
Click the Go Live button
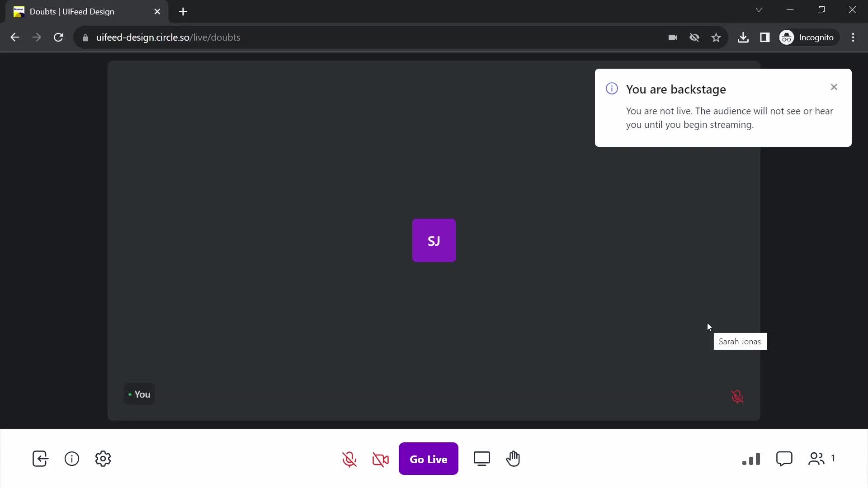pos(429,459)
